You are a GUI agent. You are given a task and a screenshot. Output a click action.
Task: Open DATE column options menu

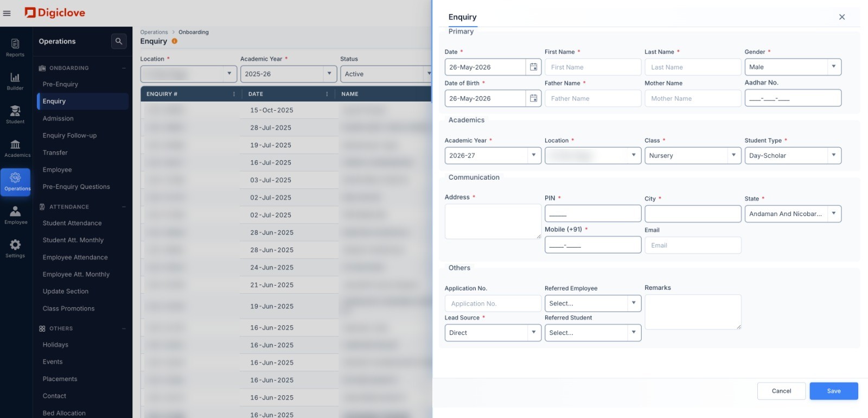(x=327, y=94)
